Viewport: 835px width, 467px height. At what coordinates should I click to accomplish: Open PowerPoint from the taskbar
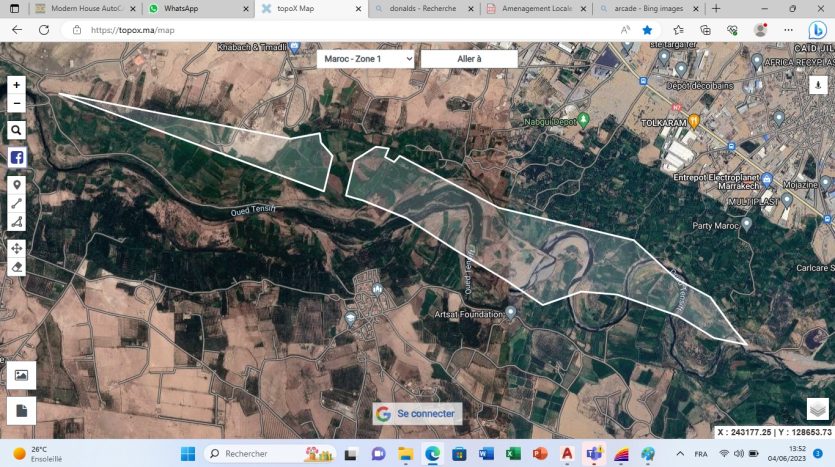coord(540,454)
